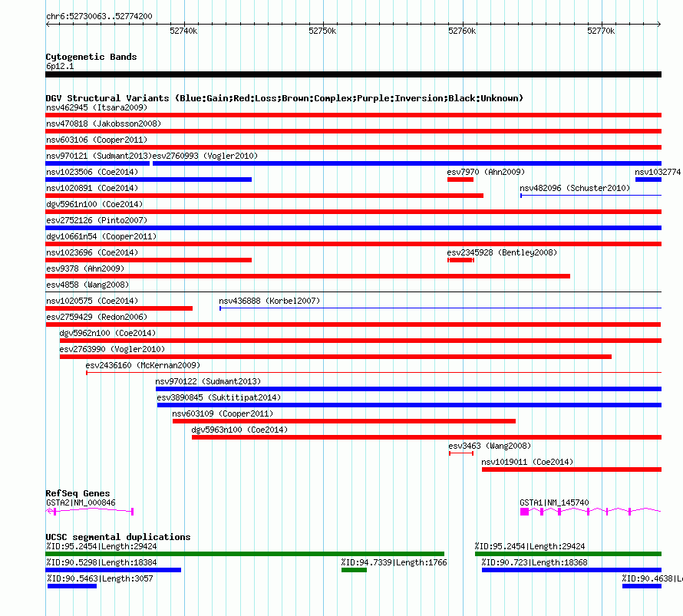Screen dimensions: 683x616
Task: Select the nsv603109 (Cooper2011) label
Action: click(223, 413)
